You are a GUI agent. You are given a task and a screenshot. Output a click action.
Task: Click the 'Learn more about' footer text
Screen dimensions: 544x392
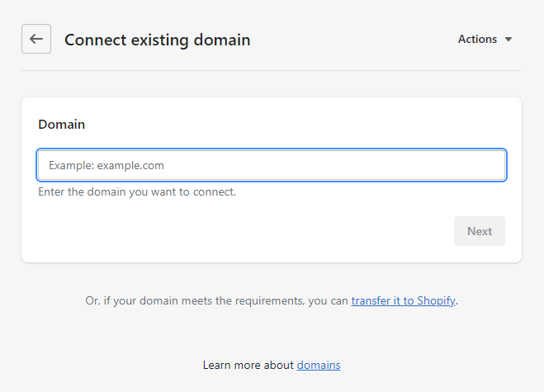pos(248,365)
